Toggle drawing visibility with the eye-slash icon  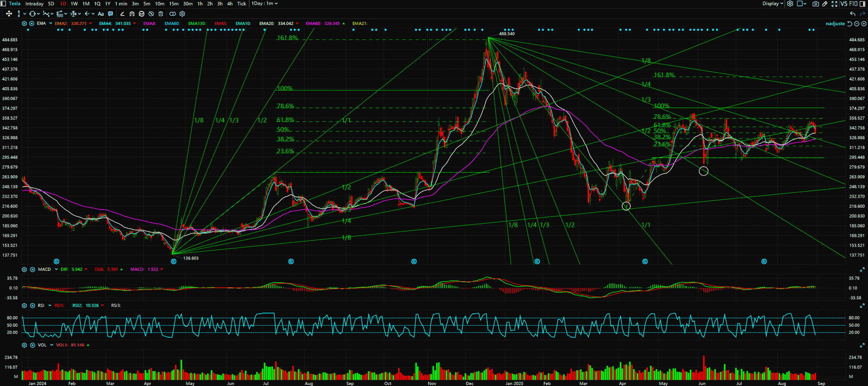coord(151,14)
